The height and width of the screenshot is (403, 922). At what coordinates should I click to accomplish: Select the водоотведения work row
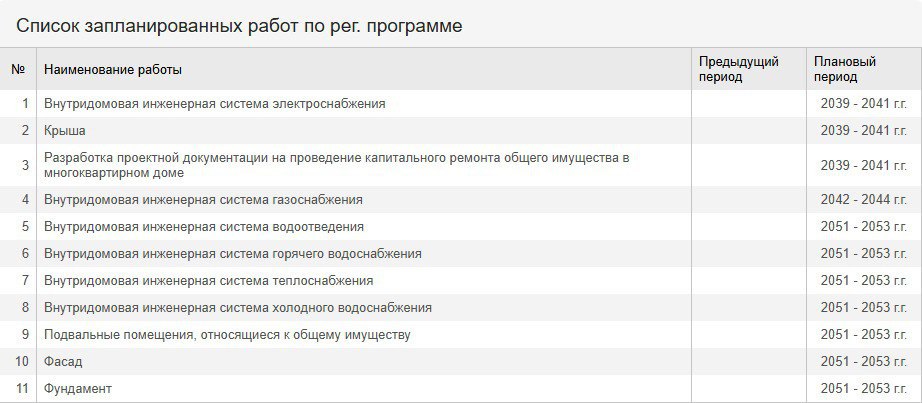(461, 227)
